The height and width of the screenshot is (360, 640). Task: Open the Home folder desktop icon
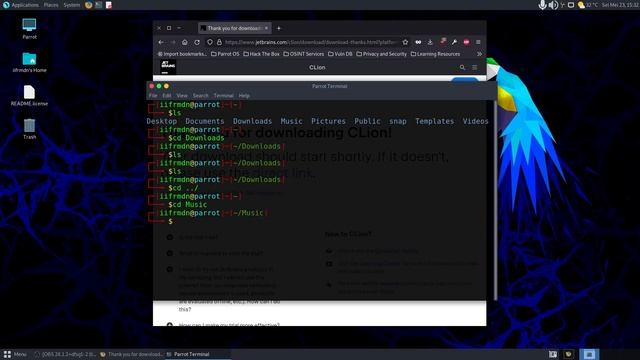point(29,62)
